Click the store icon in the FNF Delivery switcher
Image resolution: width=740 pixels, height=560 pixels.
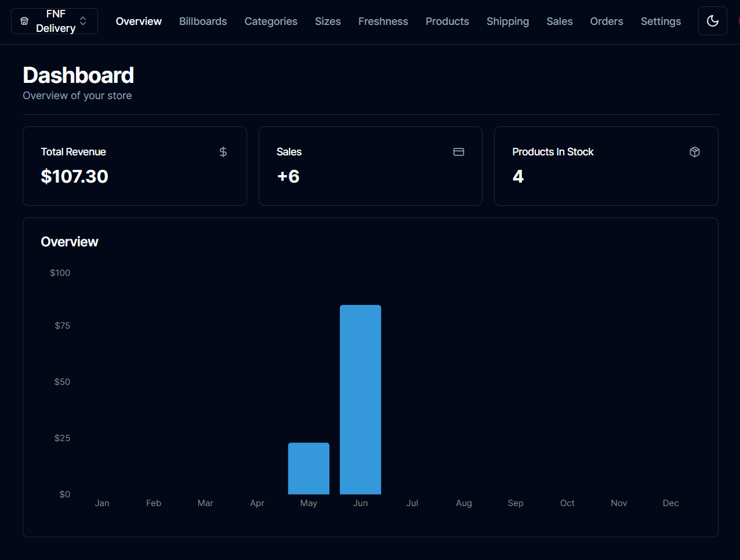(24, 21)
